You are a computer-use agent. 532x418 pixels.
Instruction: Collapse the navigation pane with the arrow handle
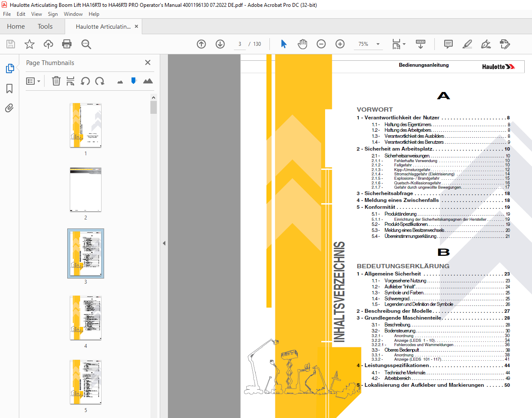pyautogui.click(x=164, y=243)
